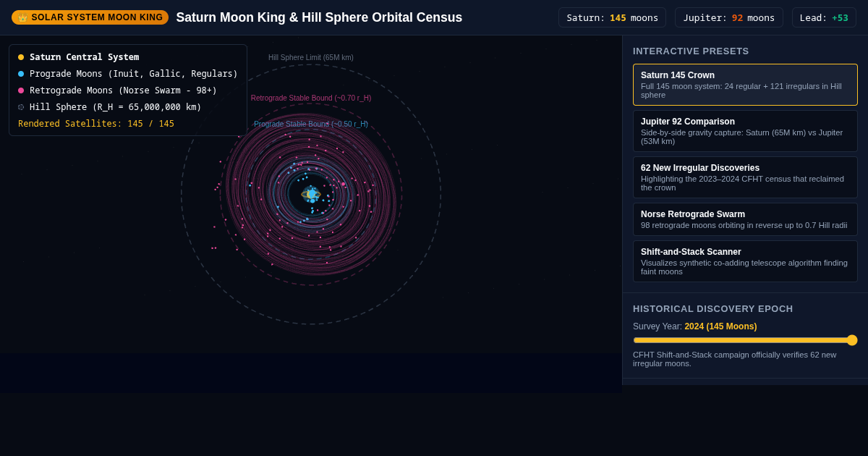Click the Lead +53 indicator
This screenshot has height=456, width=868.
pos(824,17)
